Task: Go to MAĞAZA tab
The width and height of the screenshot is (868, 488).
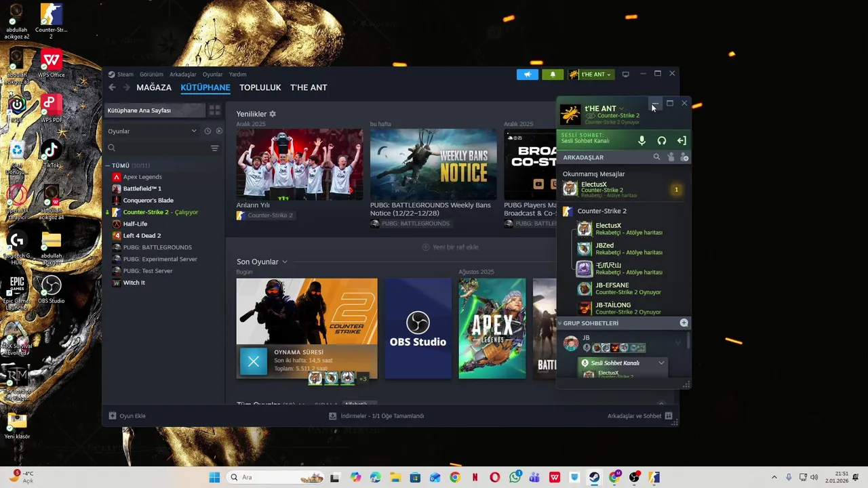Action: [x=154, y=87]
